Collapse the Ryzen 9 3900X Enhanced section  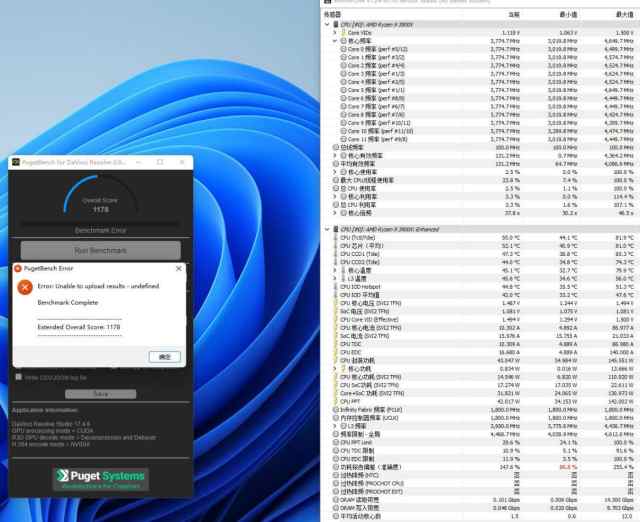tap(328, 229)
